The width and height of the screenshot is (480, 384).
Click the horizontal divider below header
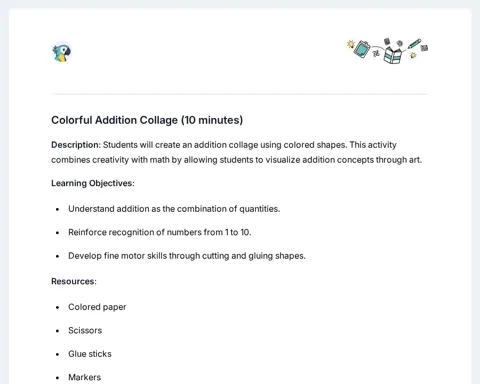coord(240,94)
